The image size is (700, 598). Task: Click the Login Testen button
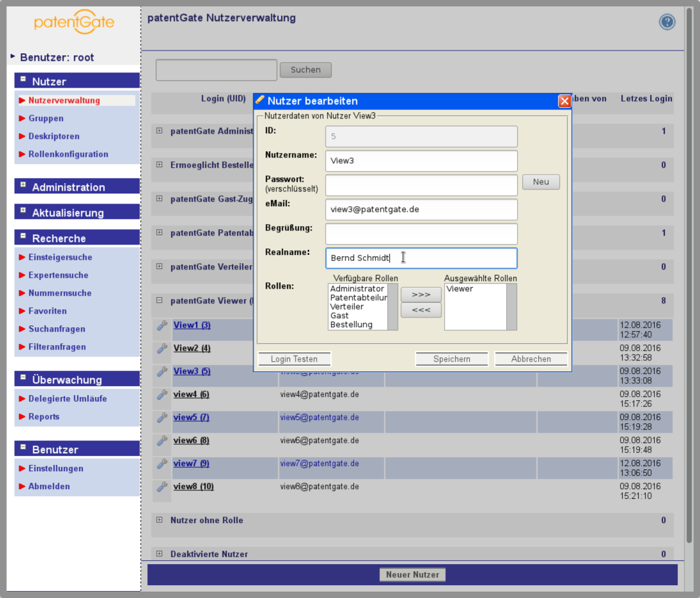(294, 359)
